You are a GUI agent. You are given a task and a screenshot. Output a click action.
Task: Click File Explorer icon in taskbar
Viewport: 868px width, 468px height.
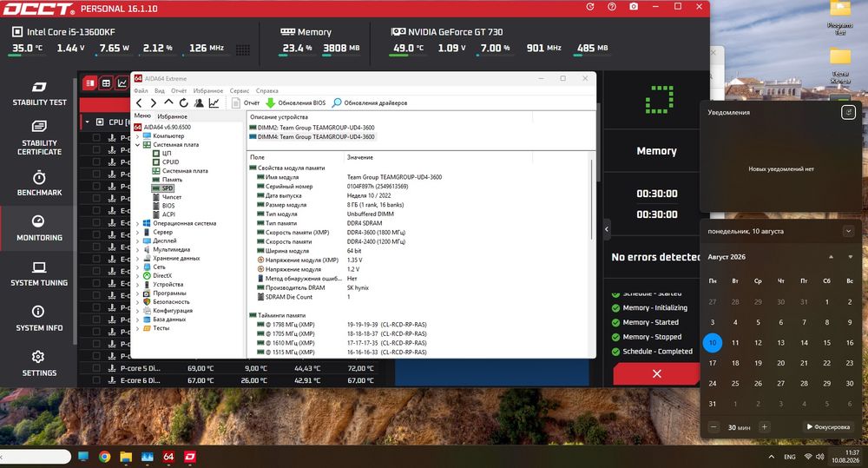click(126, 457)
